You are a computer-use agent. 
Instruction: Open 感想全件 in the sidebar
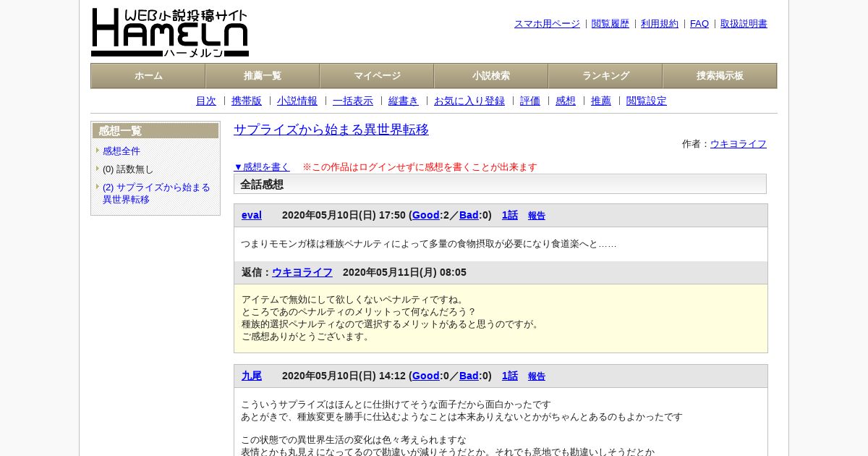point(122,151)
